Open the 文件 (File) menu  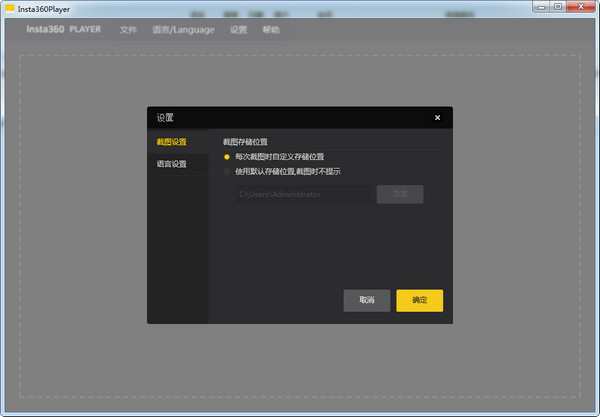[128, 30]
